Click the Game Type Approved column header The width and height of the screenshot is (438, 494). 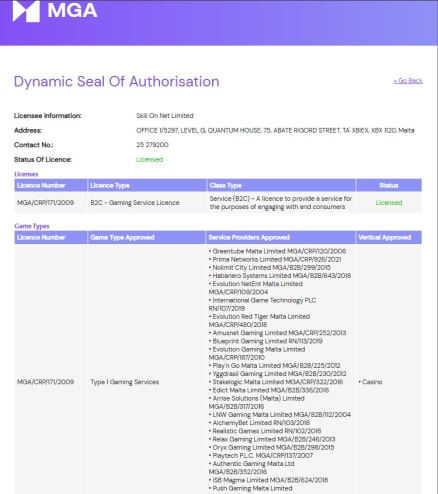146,237
